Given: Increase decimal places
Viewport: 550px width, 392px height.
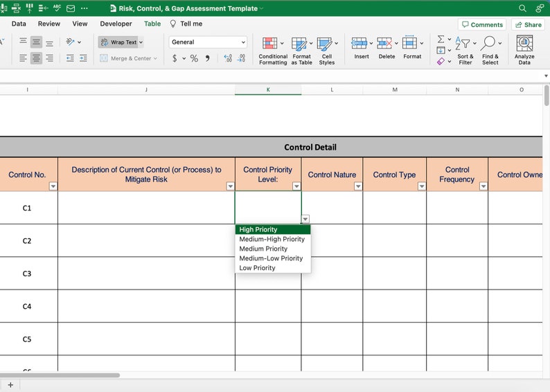Looking at the screenshot, I should coord(228,58).
